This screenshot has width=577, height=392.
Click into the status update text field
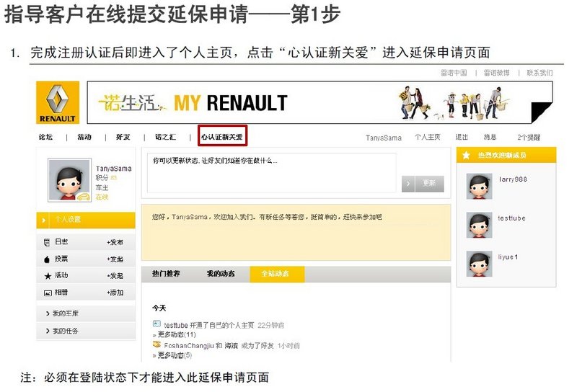coord(272,173)
